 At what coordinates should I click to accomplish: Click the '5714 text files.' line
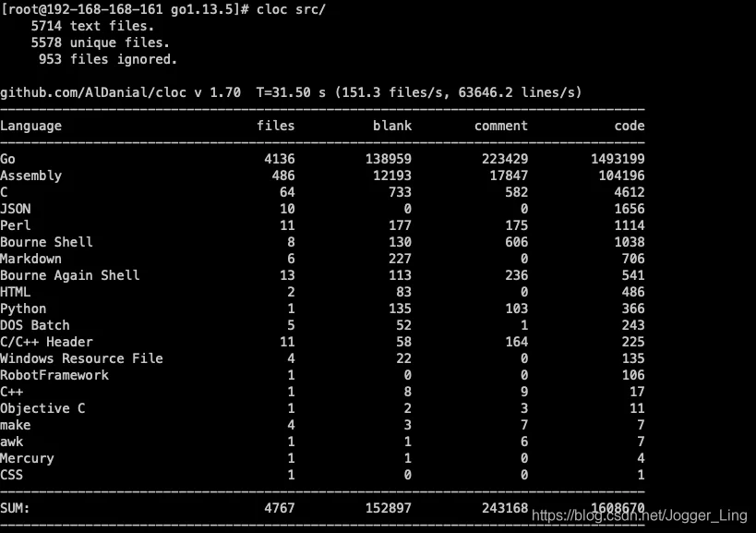pyautogui.click(x=93, y=26)
